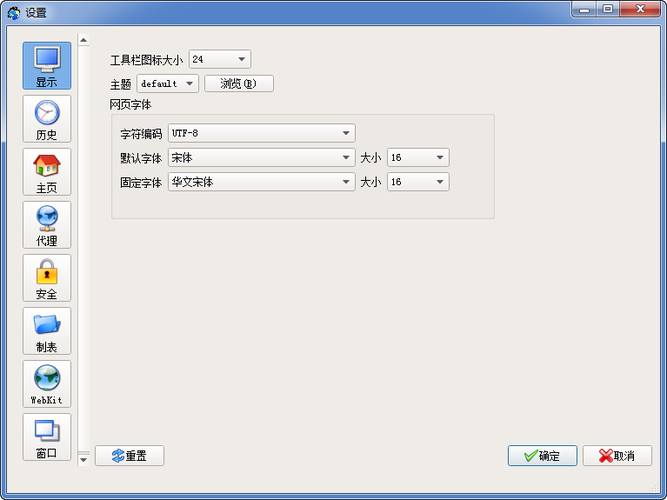Viewport: 667px width, 500px height.
Task: Cancel with the 取消 button
Action: coord(617,456)
